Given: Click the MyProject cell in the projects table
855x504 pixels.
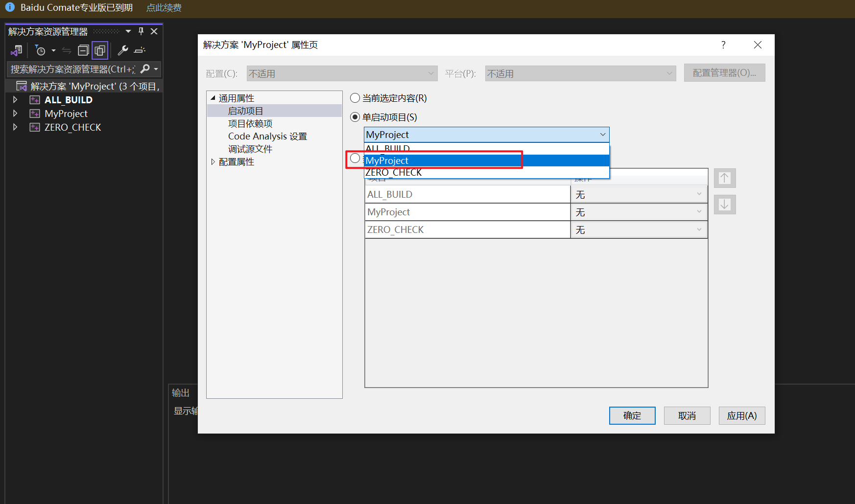Looking at the screenshot, I should 468,212.
